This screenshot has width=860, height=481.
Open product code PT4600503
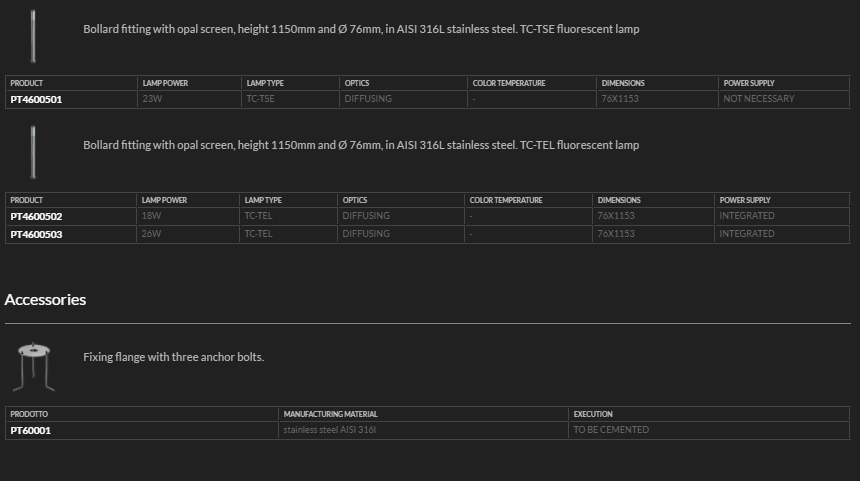[36, 234]
